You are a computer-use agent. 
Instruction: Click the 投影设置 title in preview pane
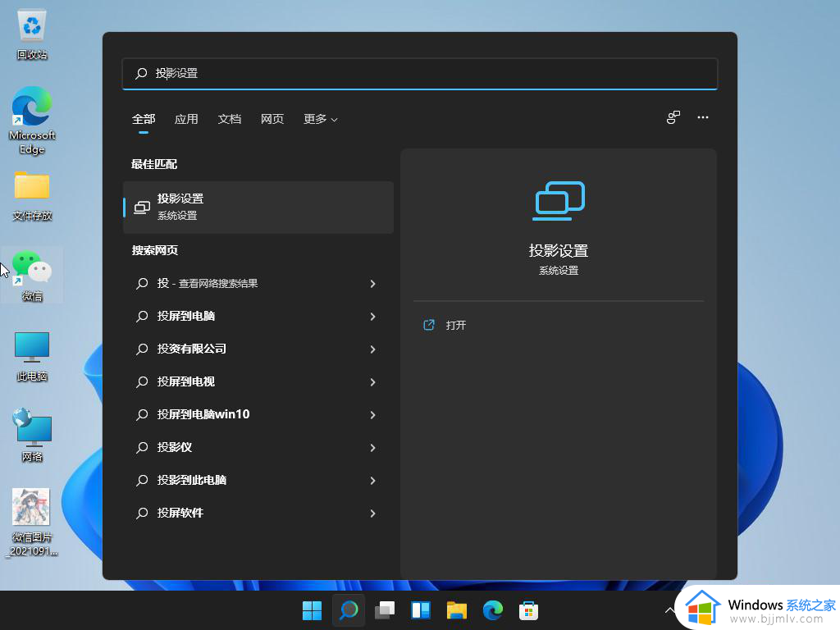coord(559,250)
